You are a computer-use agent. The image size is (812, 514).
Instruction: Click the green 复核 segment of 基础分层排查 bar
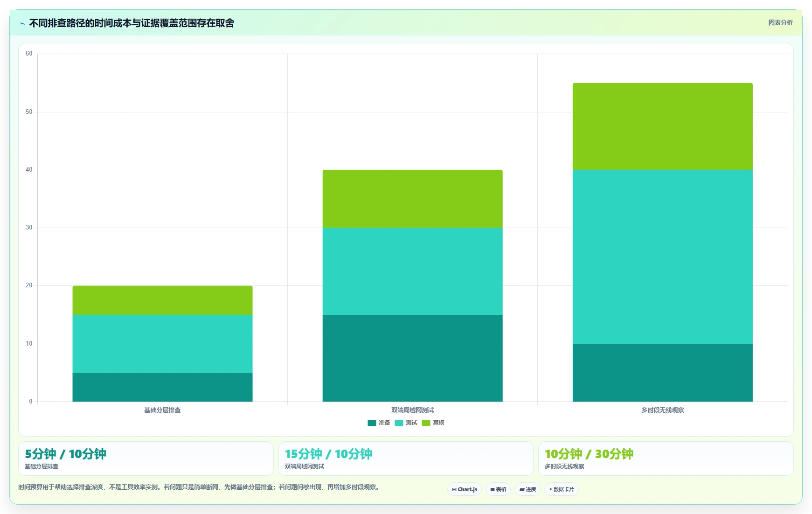pos(162,300)
